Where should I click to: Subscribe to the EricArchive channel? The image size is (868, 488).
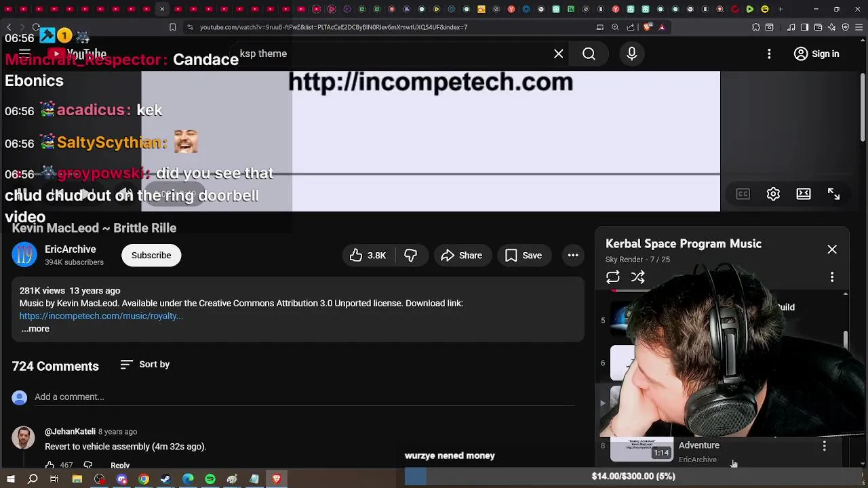[151, 256]
